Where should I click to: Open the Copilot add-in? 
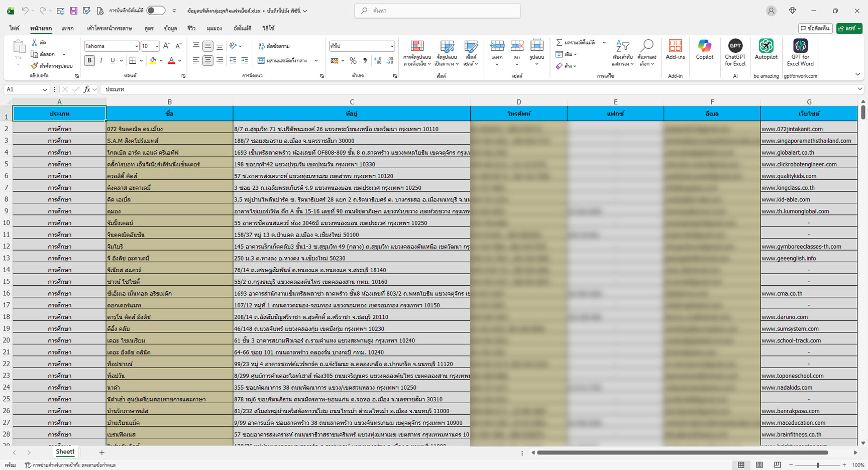704,50
